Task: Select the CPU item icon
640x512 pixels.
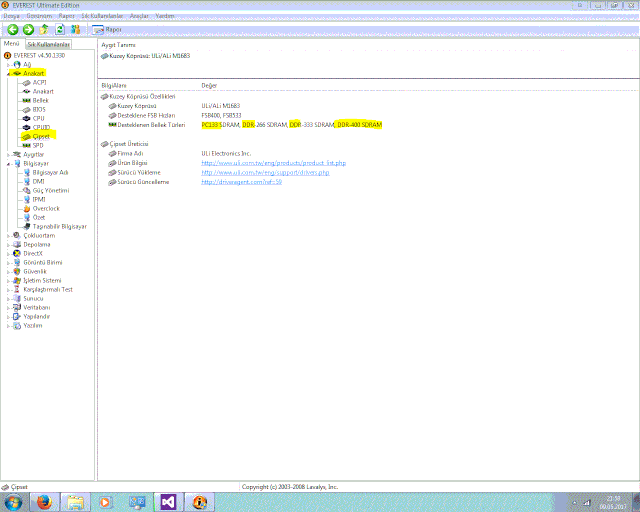Action: (27, 118)
